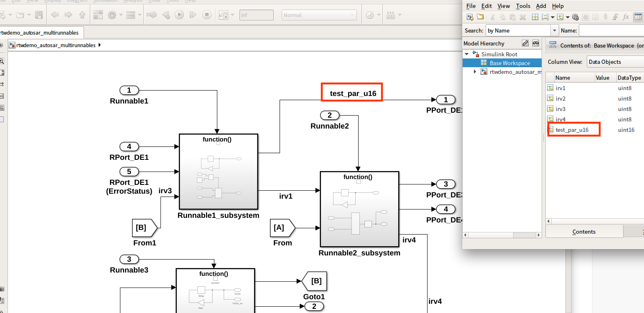Save the model with the floppy disk icon
This screenshot has height=313, width=644.
pyautogui.click(x=39, y=15)
